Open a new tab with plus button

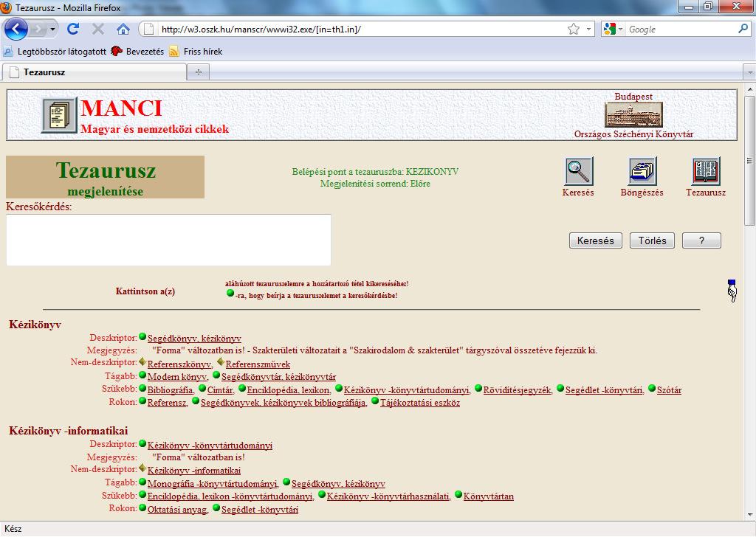198,72
